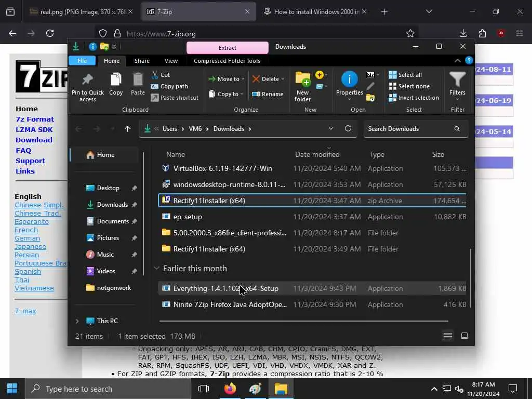Click 7-max link on 7-Zip page
532x399 pixels.
click(x=25, y=311)
